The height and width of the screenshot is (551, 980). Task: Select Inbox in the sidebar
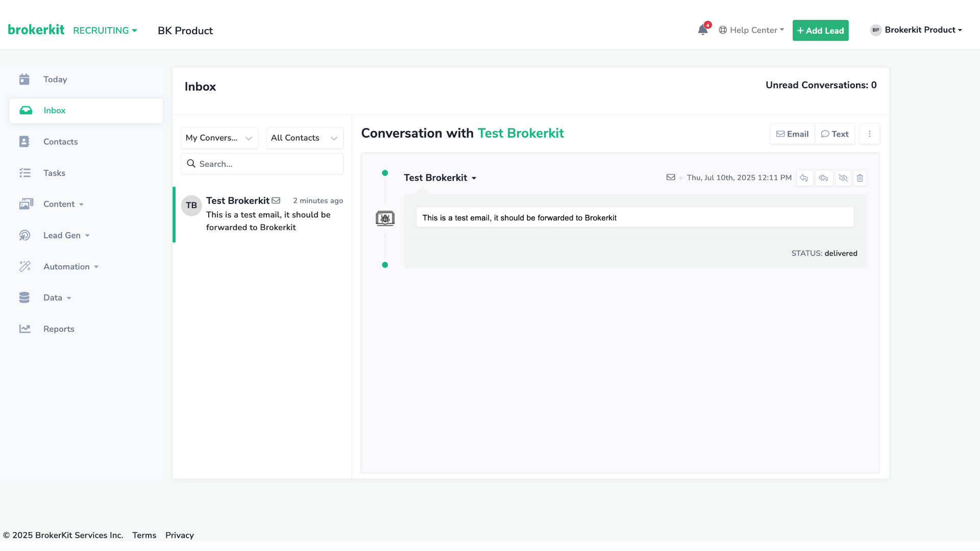click(x=86, y=111)
